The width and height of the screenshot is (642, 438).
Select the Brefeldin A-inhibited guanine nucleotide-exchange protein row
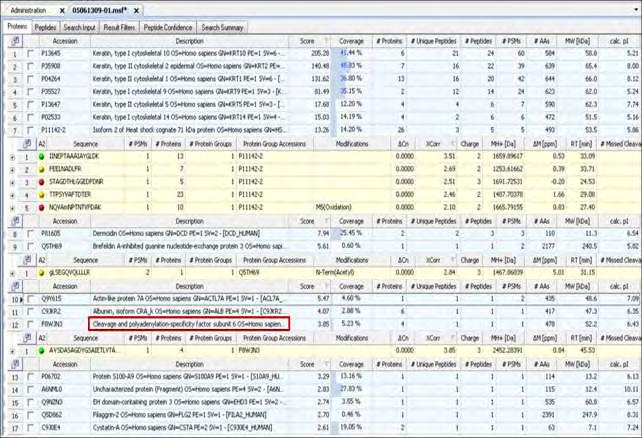click(323, 246)
